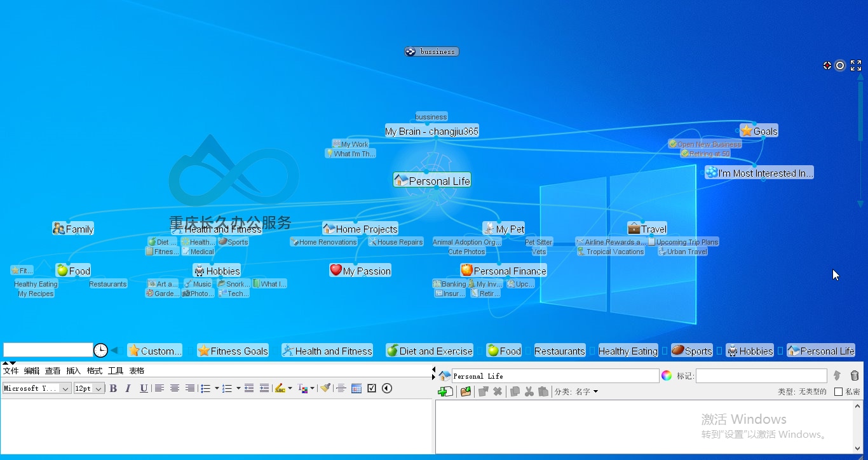Click the text highlight ABC marker icon
This screenshot has width=868, height=460.
tap(280, 388)
